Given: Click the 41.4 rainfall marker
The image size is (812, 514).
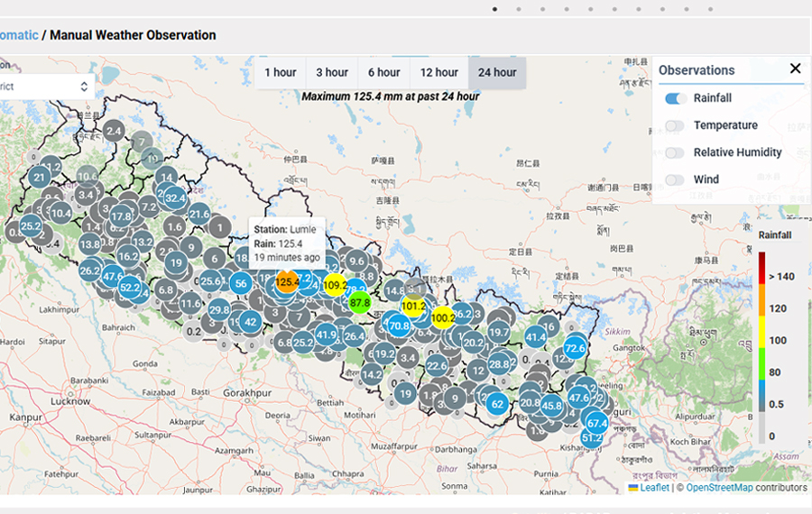Looking at the screenshot, I should (535, 338).
